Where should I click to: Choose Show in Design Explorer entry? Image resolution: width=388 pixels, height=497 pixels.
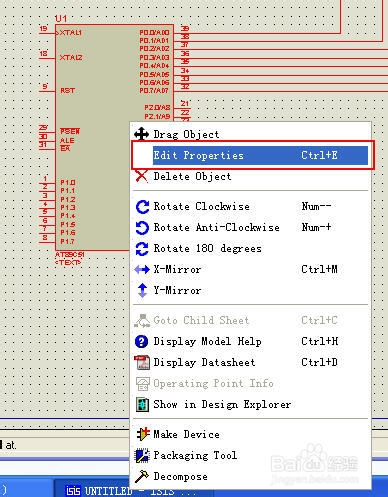pos(251,404)
